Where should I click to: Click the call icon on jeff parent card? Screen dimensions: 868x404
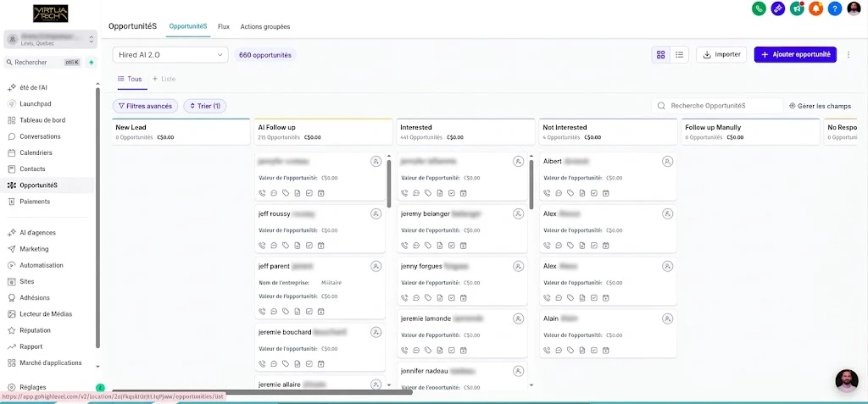[262, 311]
